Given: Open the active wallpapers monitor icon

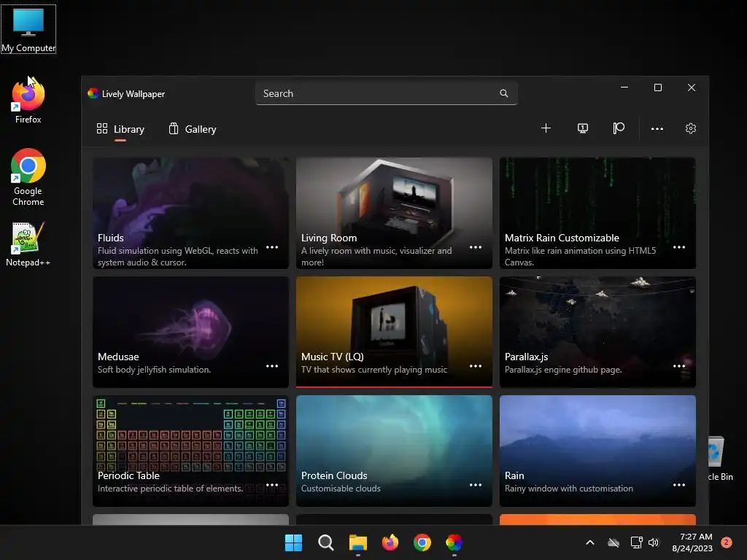Looking at the screenshot, I should (583, 128).
